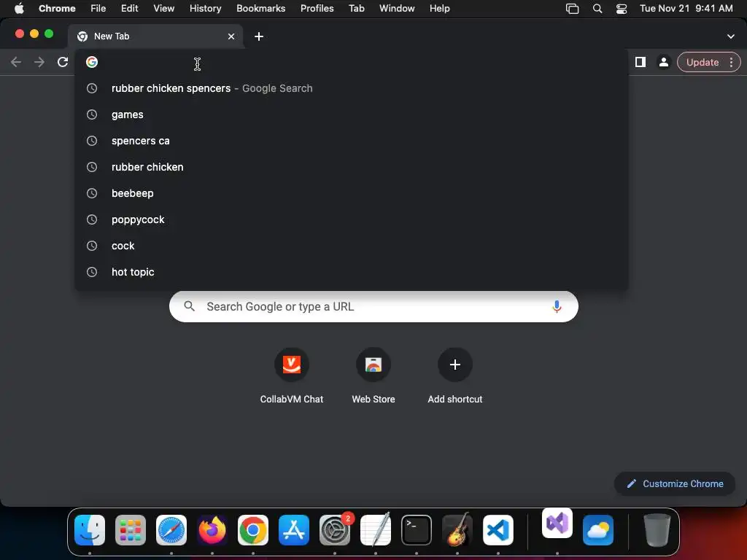Open the Apple menu
The width and height of the screenshot is (747, 560).
[19, 8]
